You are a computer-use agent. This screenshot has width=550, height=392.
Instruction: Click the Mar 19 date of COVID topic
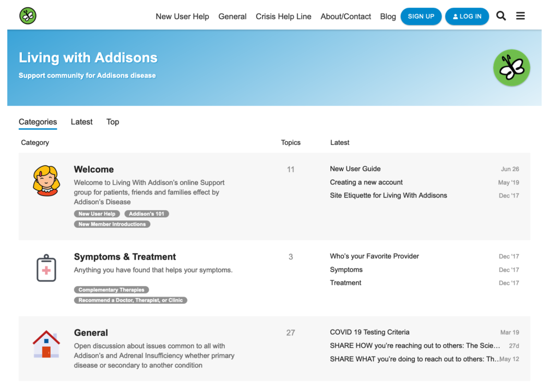coord(509,332)
